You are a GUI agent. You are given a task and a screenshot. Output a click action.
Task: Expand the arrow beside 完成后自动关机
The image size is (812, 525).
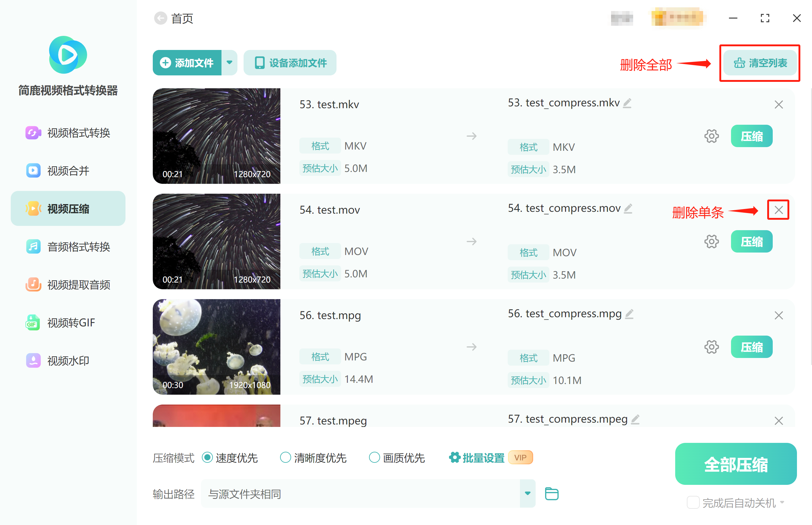pos(782,502)
